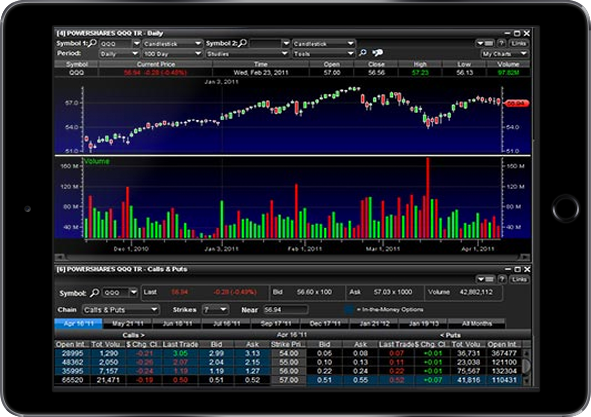The image size is (591, 417).
Task: Click the search magnifier in Calls & Puts window
Action: (95, 293)
